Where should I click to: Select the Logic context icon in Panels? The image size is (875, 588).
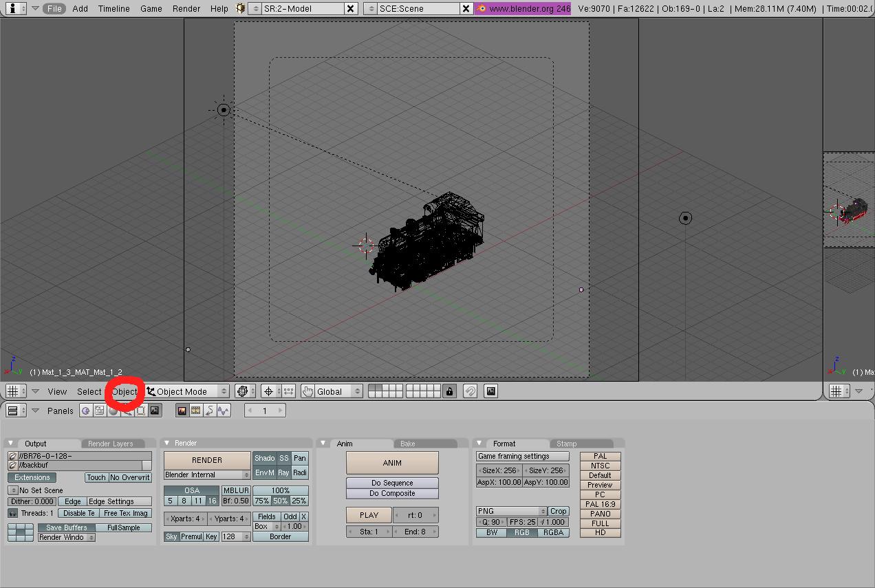point(85,411)
